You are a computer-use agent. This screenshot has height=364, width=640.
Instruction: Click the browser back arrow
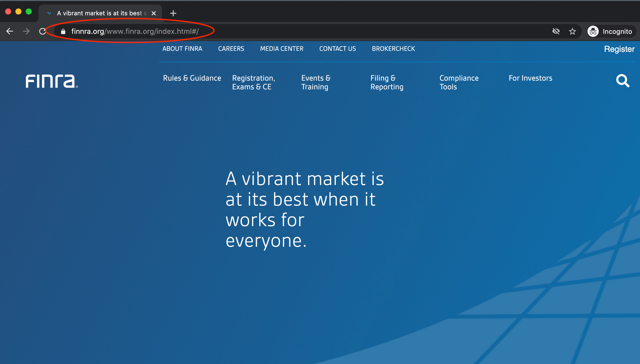coord(10,31)
